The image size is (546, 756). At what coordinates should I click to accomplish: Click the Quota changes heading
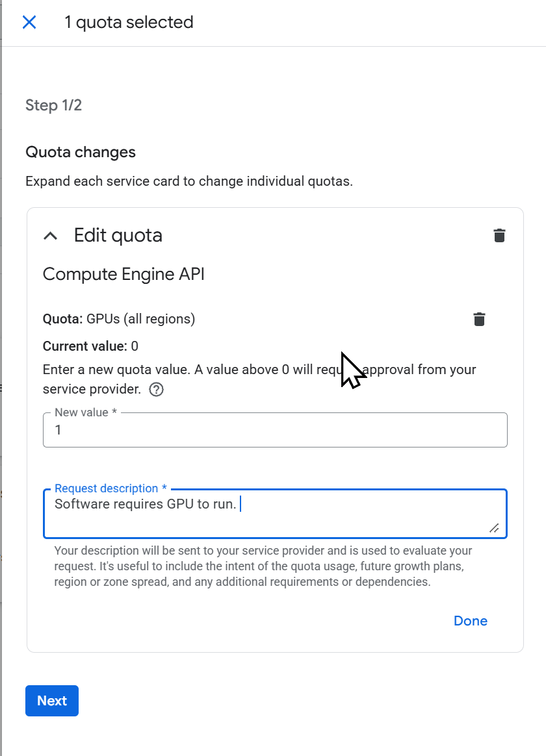pos(81,153)
